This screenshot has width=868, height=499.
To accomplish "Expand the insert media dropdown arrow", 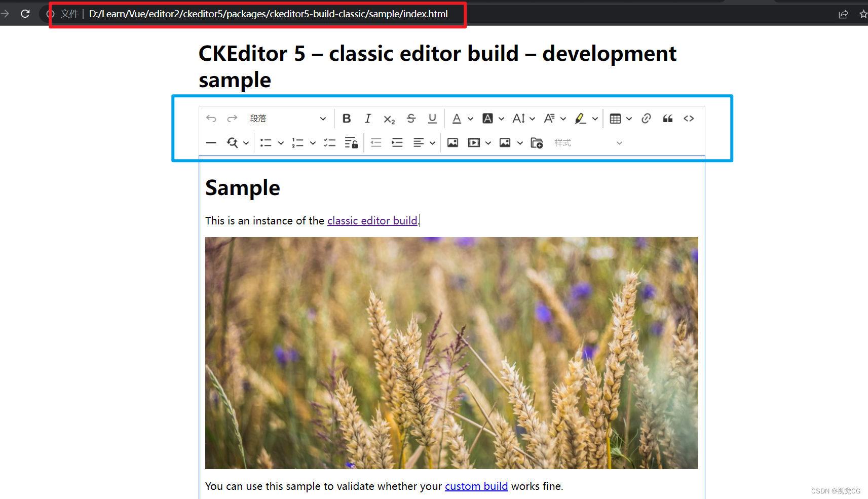I will (x=488, y=143).
